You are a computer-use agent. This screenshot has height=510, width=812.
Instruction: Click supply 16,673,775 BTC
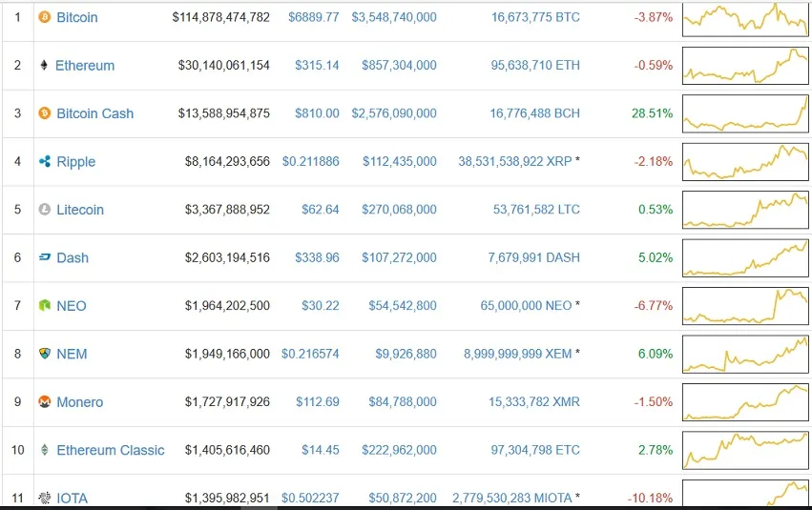(535, 17)
